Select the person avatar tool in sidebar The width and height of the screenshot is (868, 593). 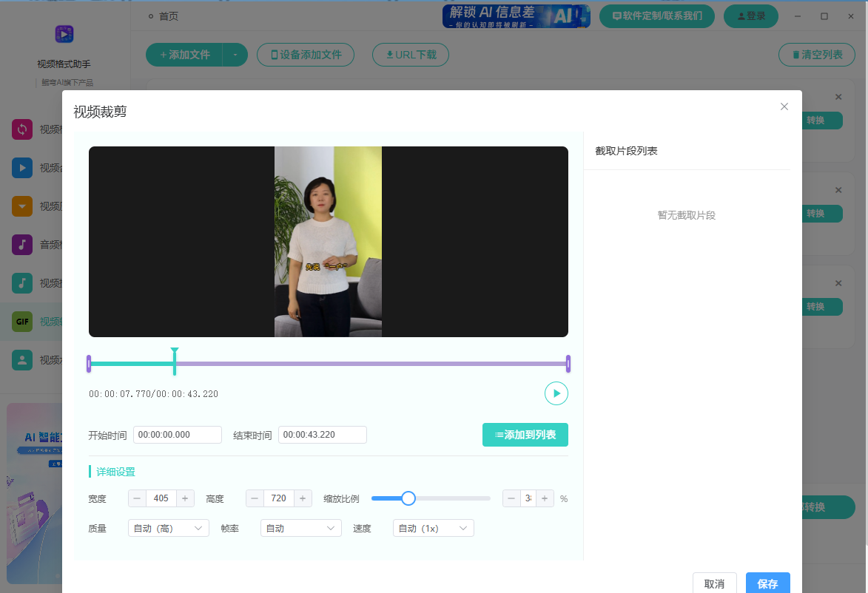(22, 360)
